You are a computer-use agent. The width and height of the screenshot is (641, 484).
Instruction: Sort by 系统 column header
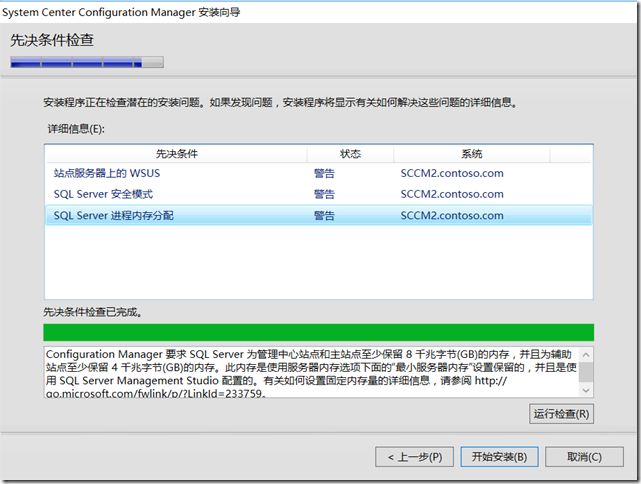(472, 154)
